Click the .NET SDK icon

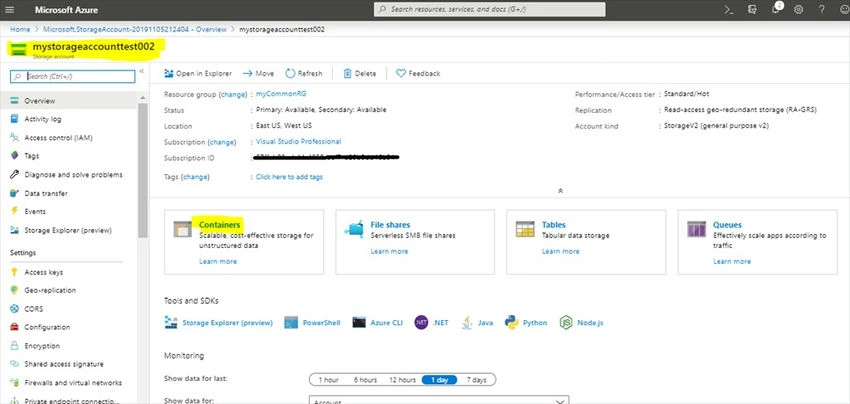click(x=421, y=322)
